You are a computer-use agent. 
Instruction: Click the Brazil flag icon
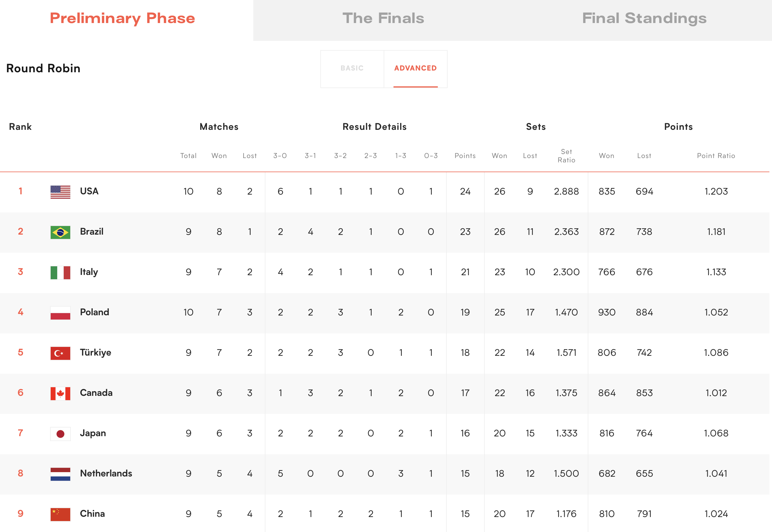(x=60, y=232)
